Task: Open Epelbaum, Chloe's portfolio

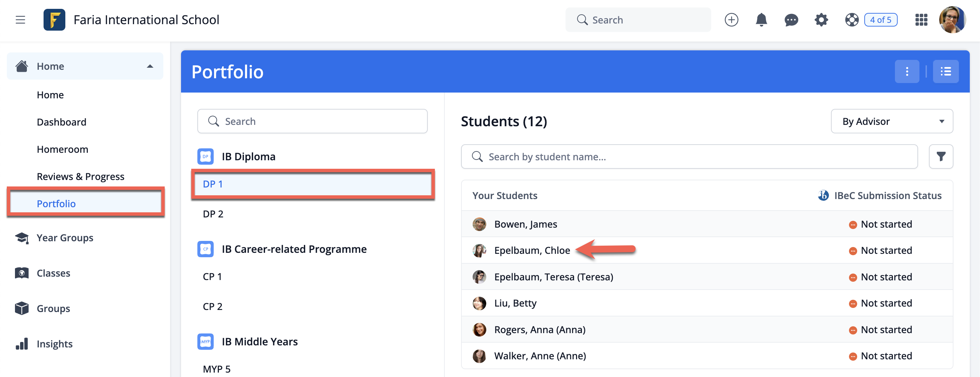Action: tap(532, 250)
